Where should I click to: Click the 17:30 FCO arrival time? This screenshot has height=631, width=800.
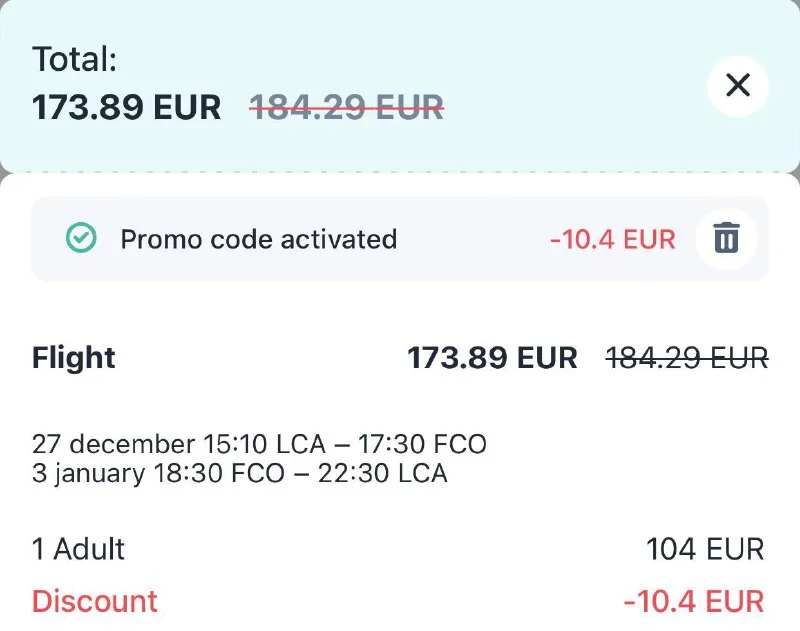pyautogui.click(x=432, y=443)
